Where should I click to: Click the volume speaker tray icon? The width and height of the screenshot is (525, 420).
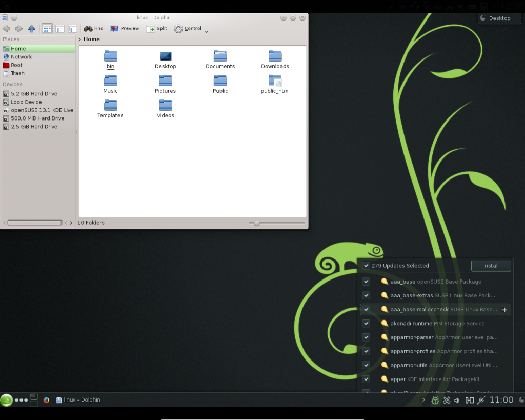pyautogui.click(x=458, y=400)
